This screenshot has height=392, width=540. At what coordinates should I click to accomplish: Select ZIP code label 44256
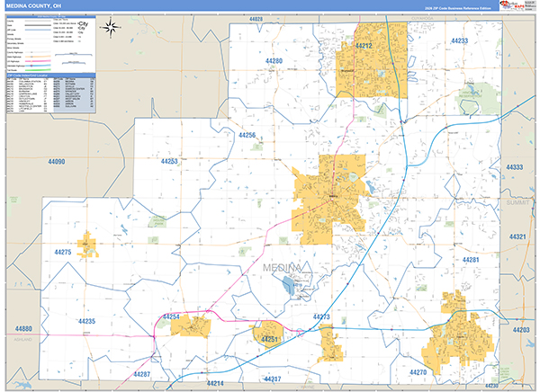247,135
